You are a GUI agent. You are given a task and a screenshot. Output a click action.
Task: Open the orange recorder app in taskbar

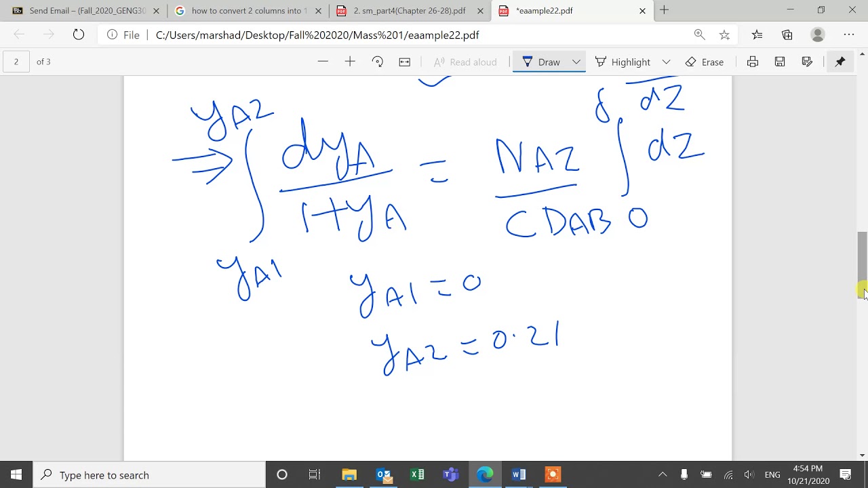click(553, 474)
